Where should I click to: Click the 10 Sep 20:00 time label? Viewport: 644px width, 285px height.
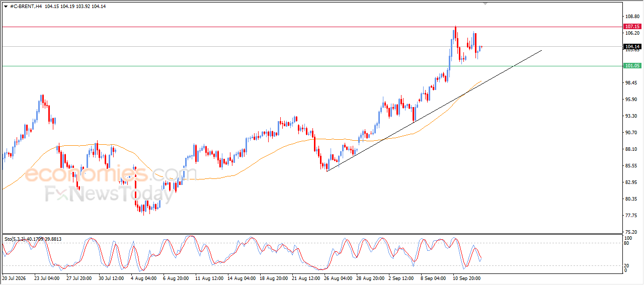pos(466,277)
